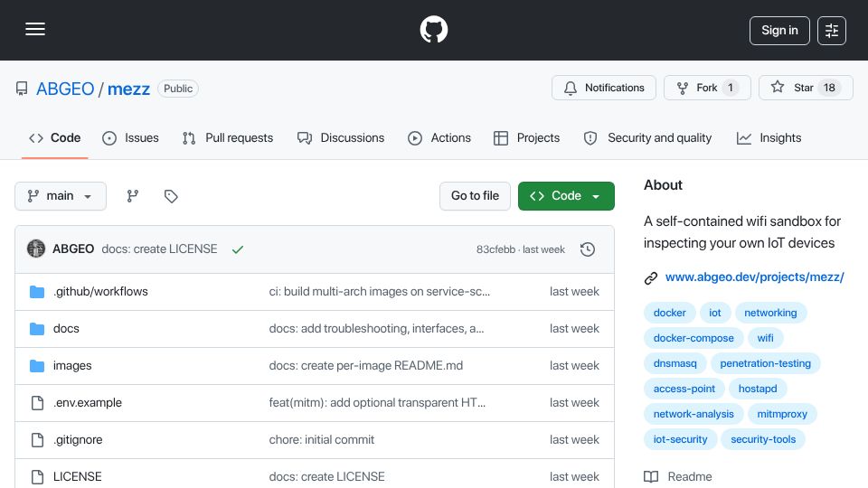The width and height of the screenshot is (868, 488).
Task: Open the docs: create LICENSE commit message
Action: [x=159, y=249]
